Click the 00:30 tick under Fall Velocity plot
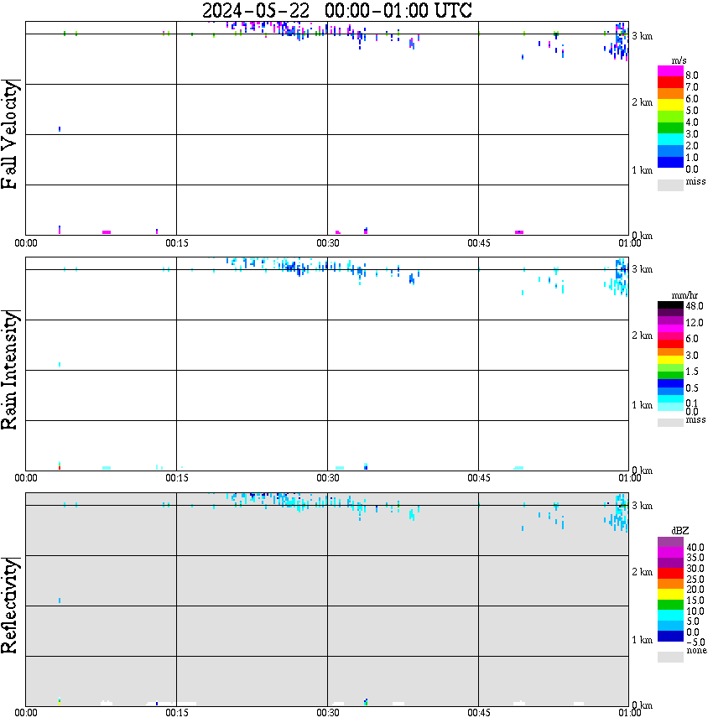 pyautogui.click(x=328, y=243)
